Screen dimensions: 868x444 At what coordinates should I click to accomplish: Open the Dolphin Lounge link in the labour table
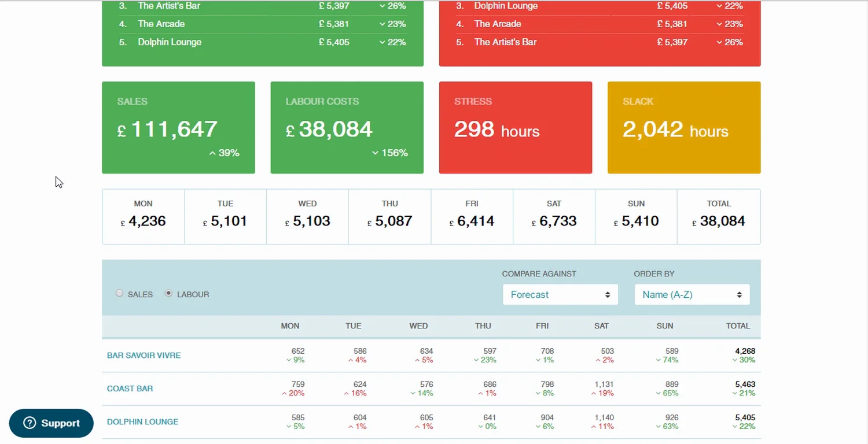pyautogui.click(x=143, y=422)
